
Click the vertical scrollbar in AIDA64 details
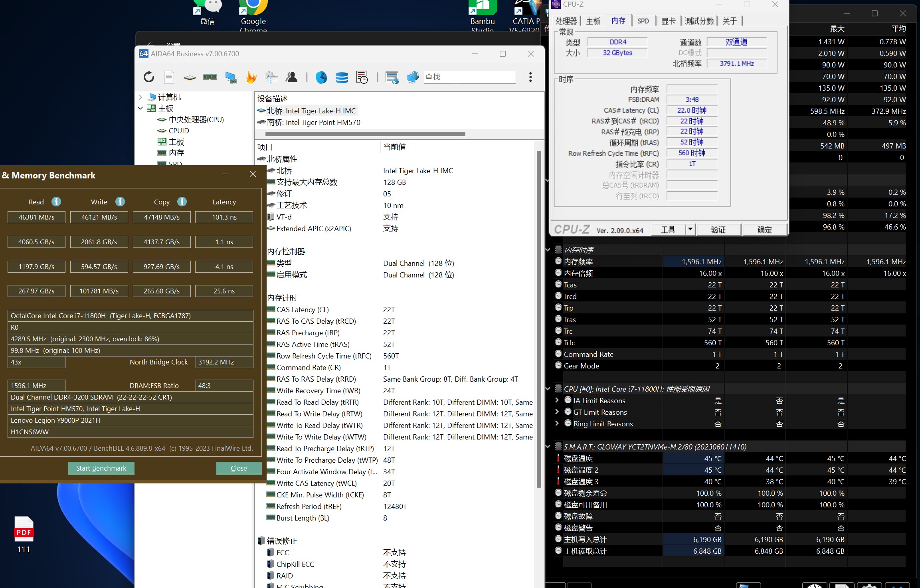pyautogui.click(x=539, y=319)
